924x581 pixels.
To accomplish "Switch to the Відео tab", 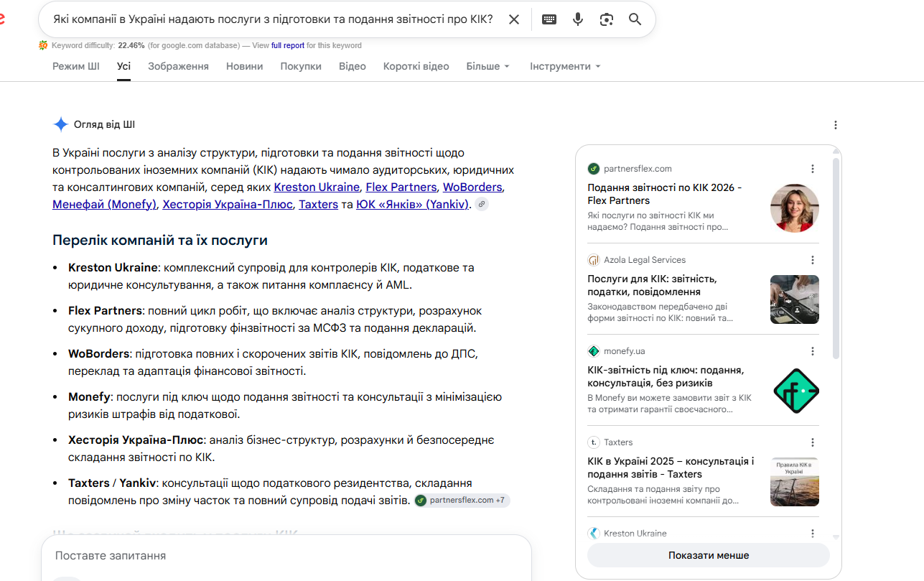I will click(x=353, y=66).
